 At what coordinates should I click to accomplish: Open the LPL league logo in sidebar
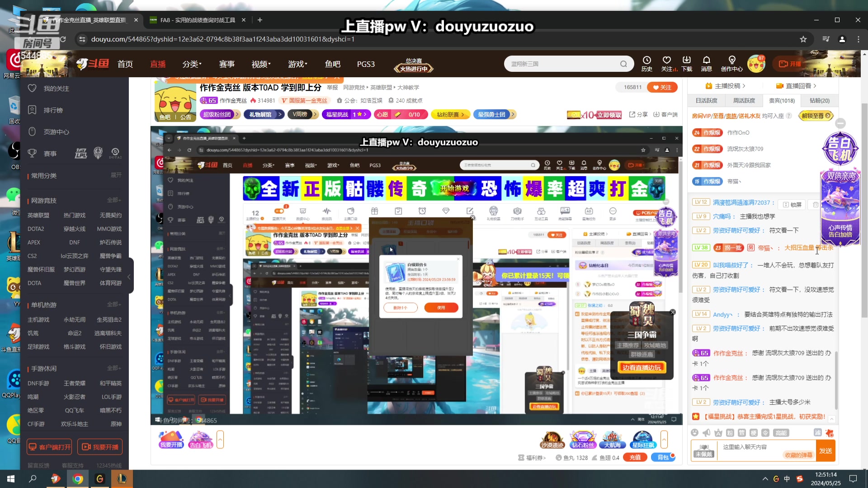point(81,154)
